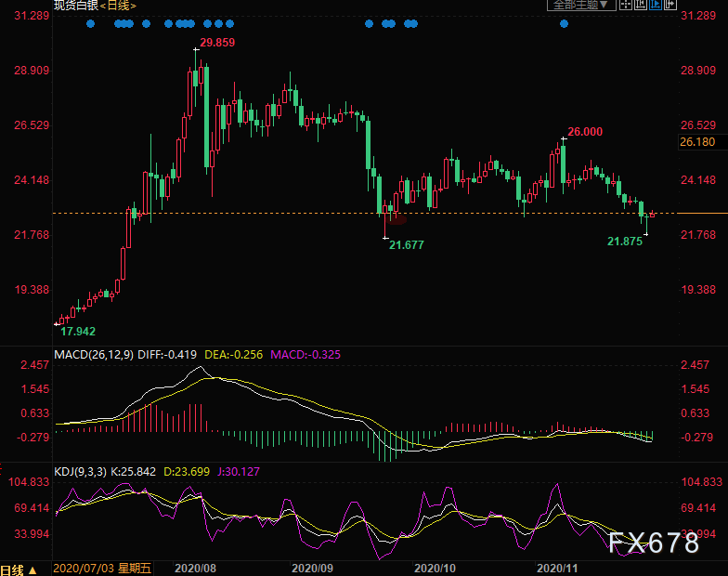This screenshot has height=576, width=728.
Task: Click the MACD(26,12,9) indicator label
Action: click(94, 355)
